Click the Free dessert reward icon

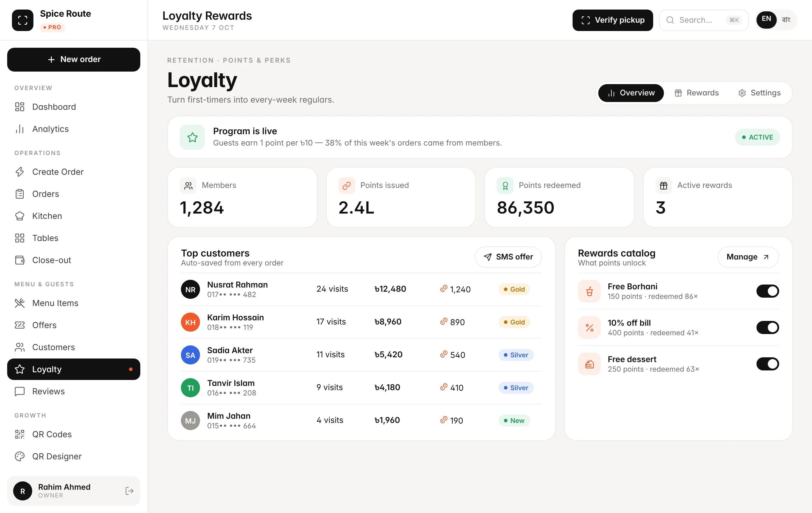[x=589, y=364]
